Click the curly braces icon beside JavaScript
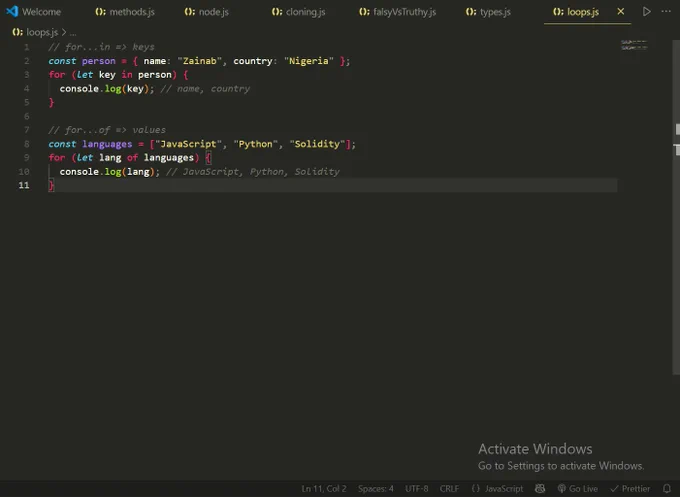Screen dimensions: 680x497 click(x=476, y=489)
